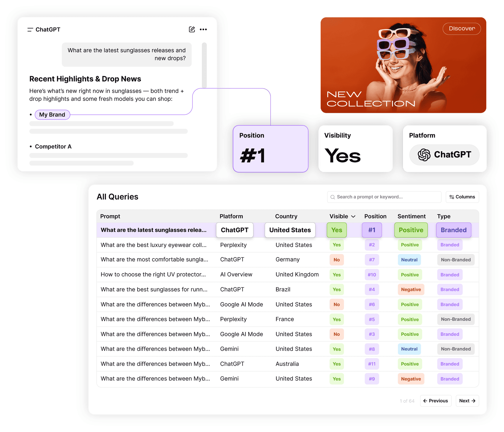
Task: Click the user message about sunglasses releases
Action: point(126,54)
